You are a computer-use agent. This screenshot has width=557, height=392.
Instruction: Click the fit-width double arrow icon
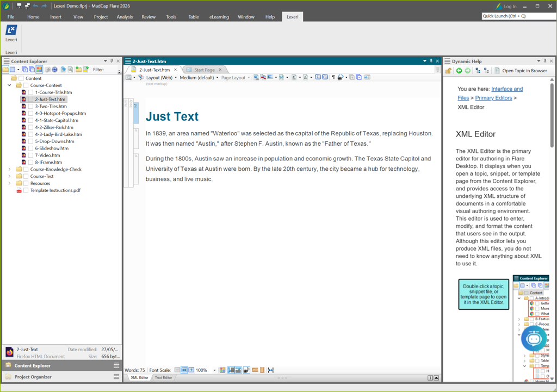(271, 370)
